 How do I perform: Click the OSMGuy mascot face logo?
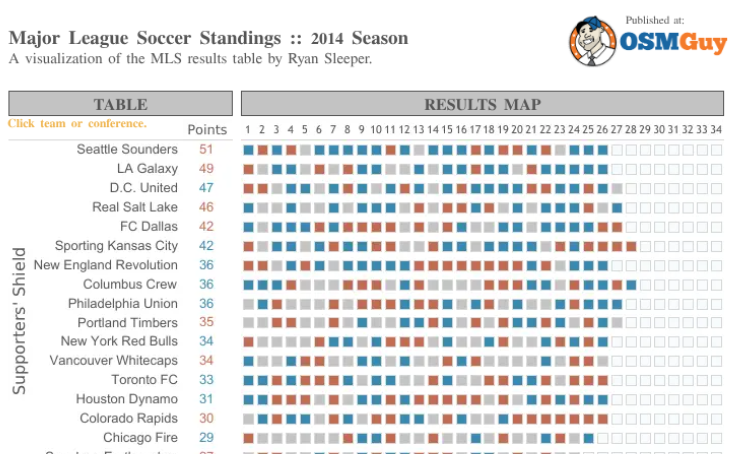592,41
